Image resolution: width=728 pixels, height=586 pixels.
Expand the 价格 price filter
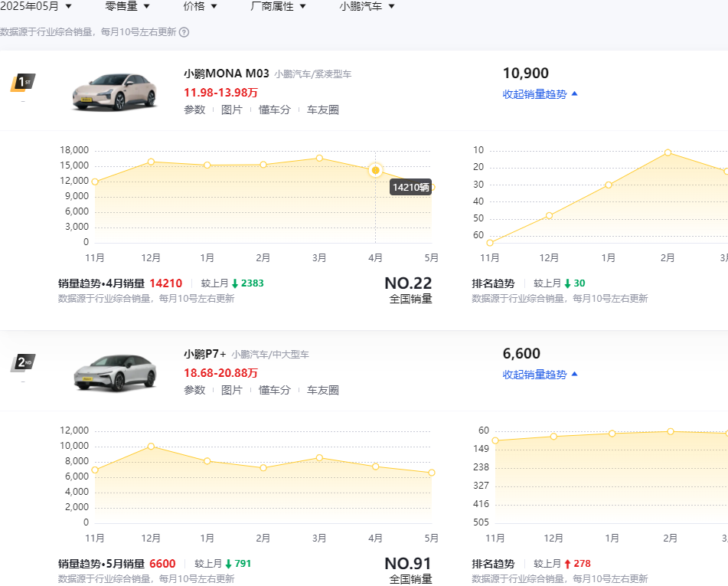pyautogui.click(x=200, y=6)
